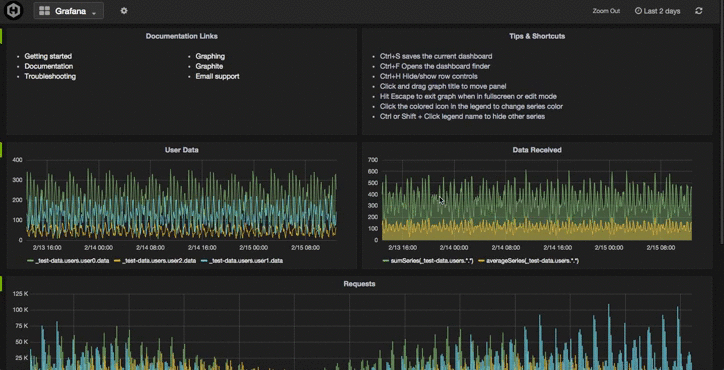Screen dimensions: 724x370
Task: Click the Zoom Out button
Action: pos(606,11)
